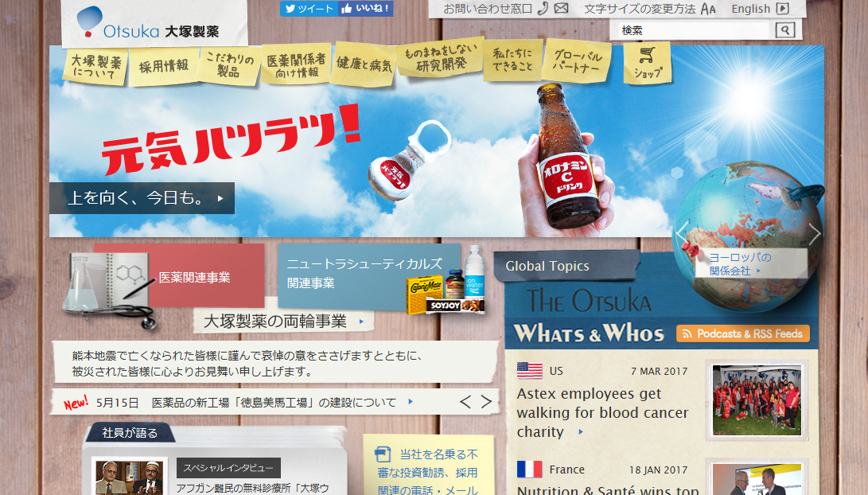Click The Otsuka Whats & Whos title

589,317
